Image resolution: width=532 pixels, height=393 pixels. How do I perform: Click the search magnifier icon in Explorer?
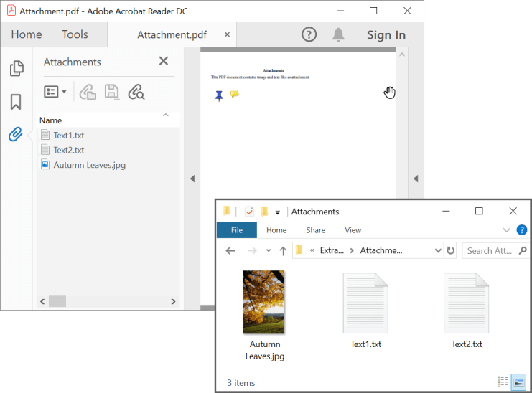pos(523,251)
